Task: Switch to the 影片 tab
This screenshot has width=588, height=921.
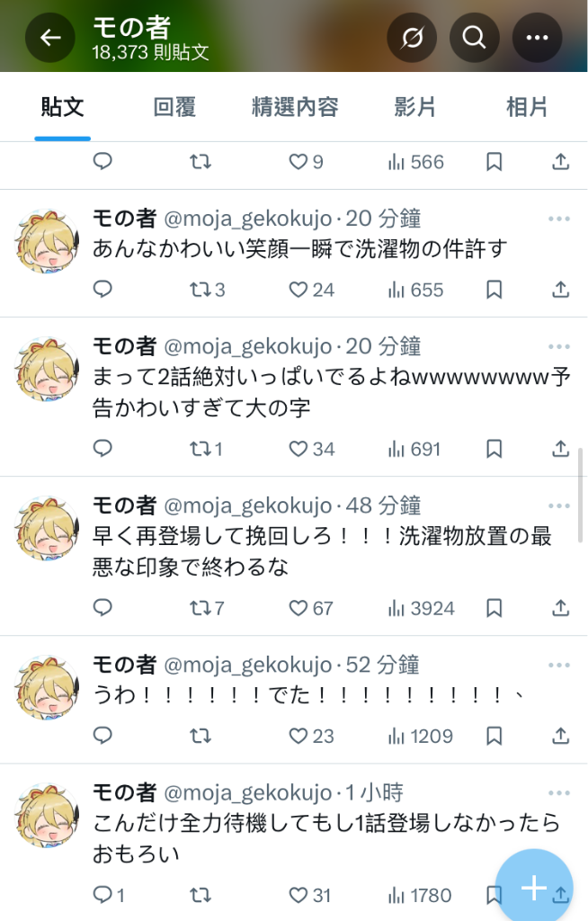Action: point(414,108)
